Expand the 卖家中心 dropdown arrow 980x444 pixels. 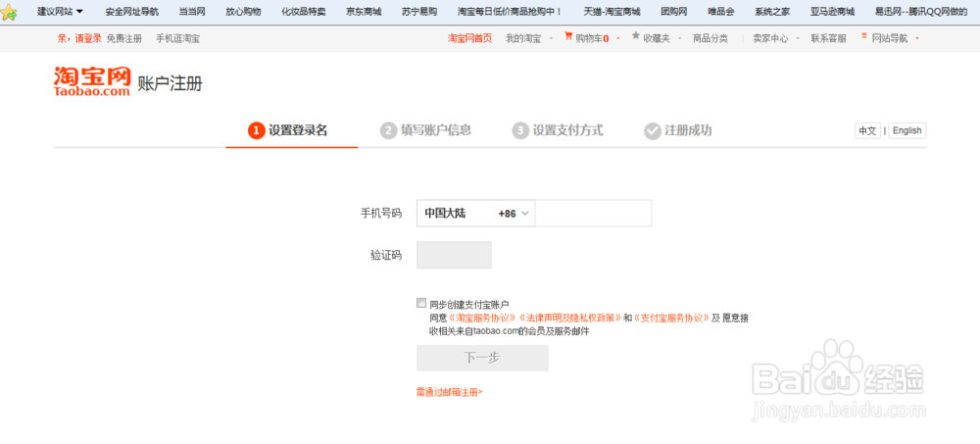798,39
